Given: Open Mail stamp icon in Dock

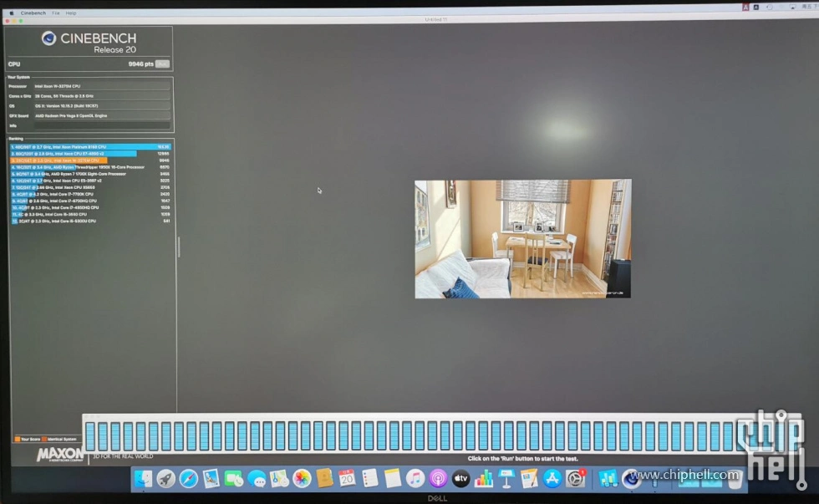Looking at the screenshot, I should (211, 478).
